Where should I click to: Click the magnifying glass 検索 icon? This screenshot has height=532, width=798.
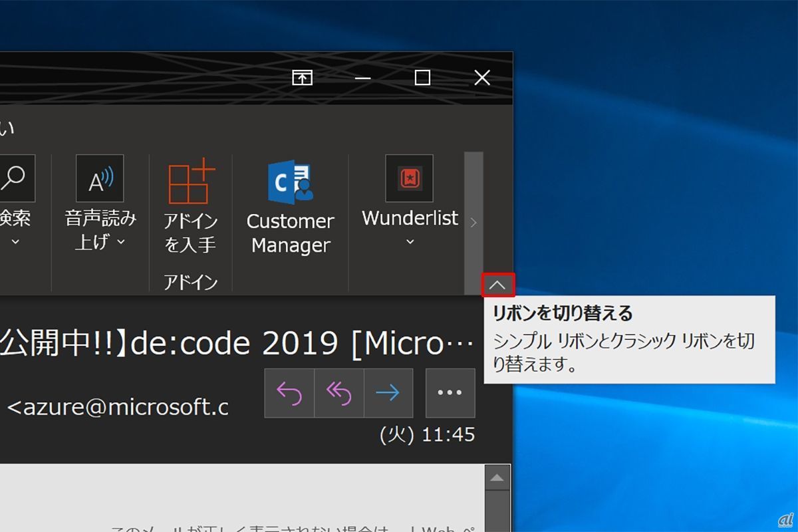pos(15,178)
